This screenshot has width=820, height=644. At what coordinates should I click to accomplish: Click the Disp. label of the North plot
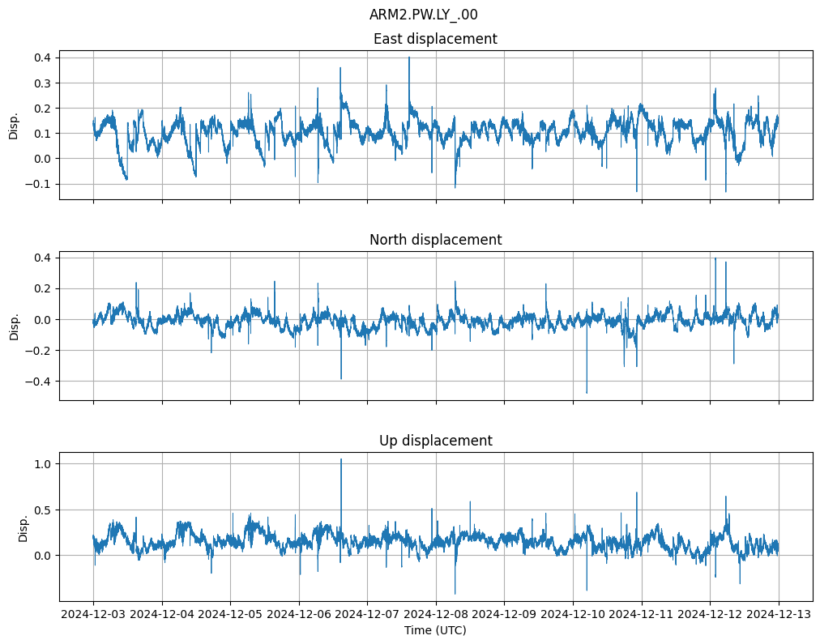pos(14,326)
